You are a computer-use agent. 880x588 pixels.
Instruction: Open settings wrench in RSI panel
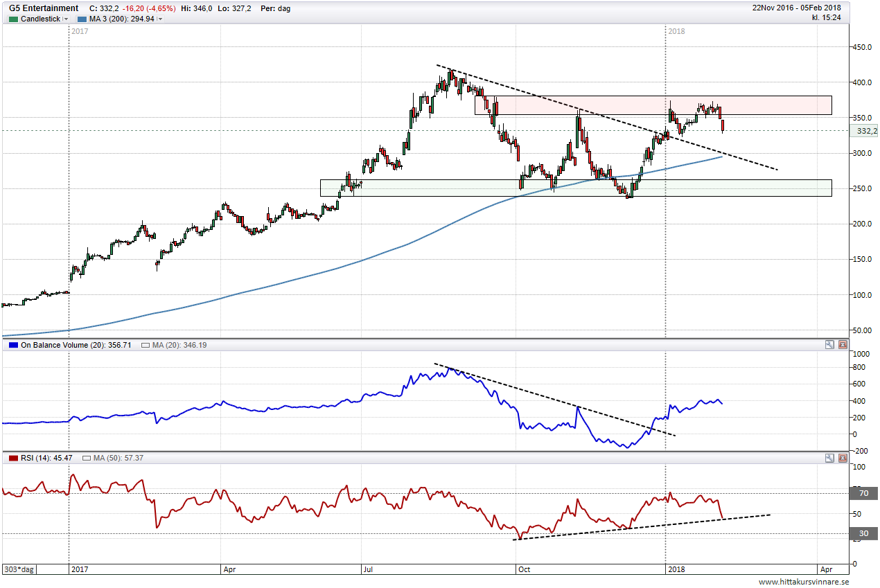click(x=829, y=458)
